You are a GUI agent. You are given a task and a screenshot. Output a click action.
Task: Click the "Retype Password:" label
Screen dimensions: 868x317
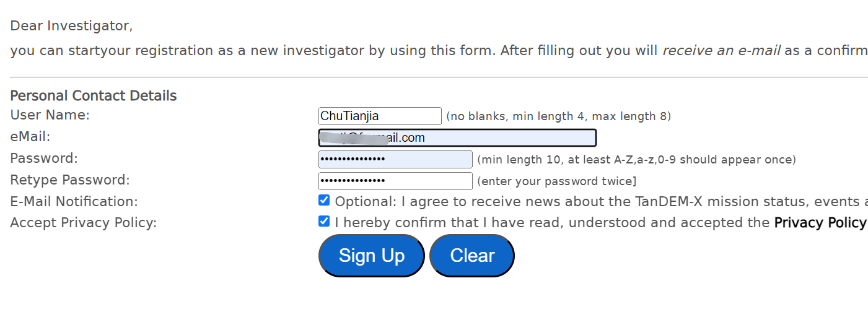(70, 180)
